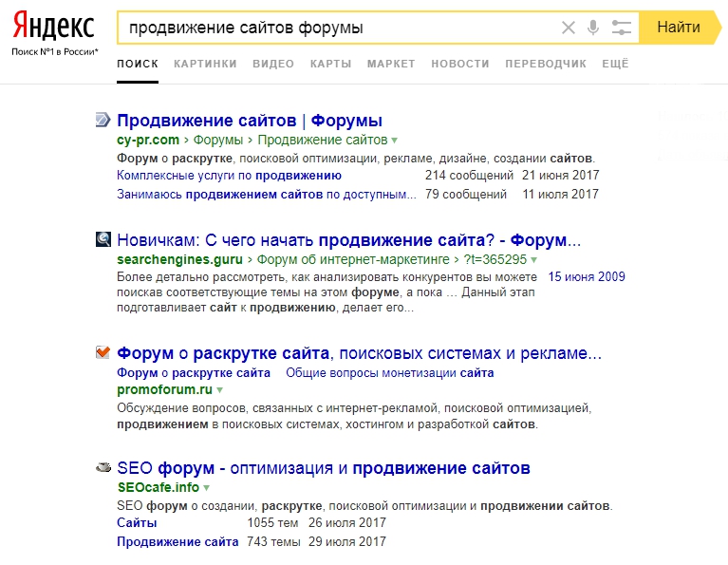The image size is (728, 565).
Task: Click Продвижение сайтов breadcrumb link
Action: pos(323,140)
